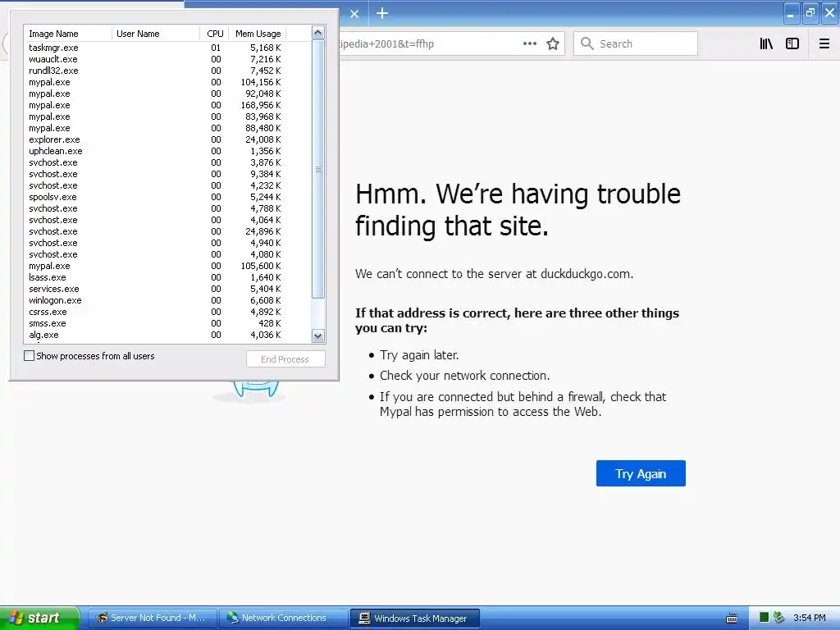Click the process list scroll up arrow

coord(317,33)
